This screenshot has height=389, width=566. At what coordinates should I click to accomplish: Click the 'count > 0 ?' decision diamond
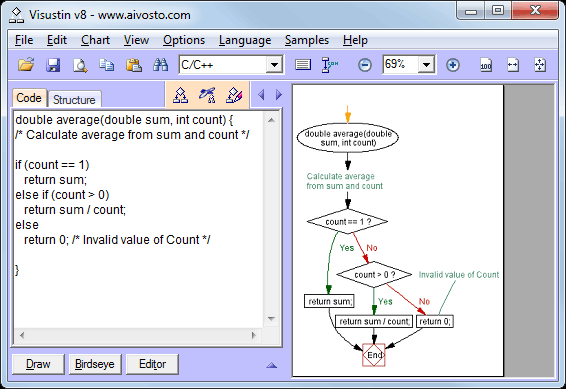tap(374, 275)
